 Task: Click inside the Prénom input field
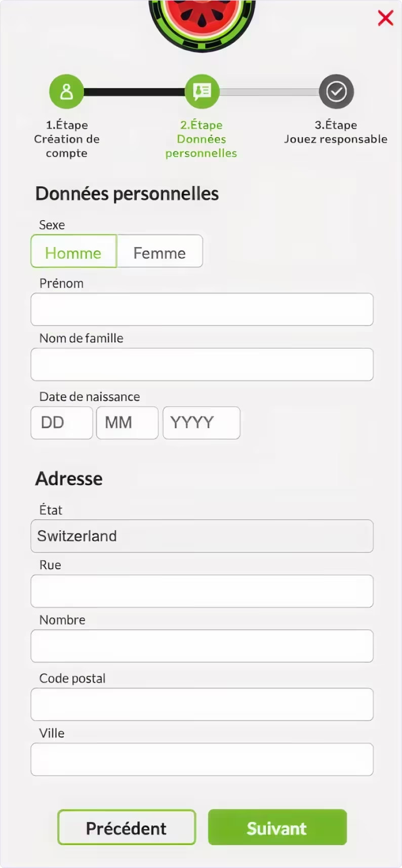[x=202, y=309]
